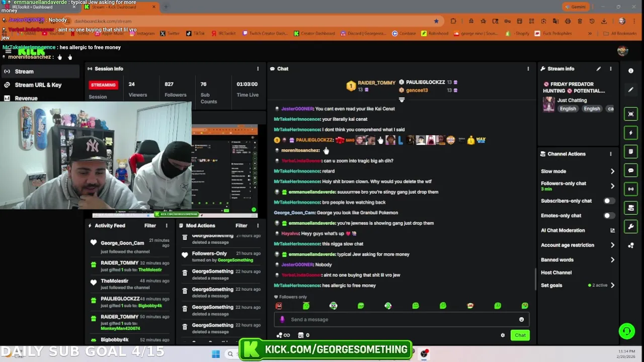644x362 pixels.
Task: Toggle Emotes-only chat switch
Action: click(x=609, y=216)
